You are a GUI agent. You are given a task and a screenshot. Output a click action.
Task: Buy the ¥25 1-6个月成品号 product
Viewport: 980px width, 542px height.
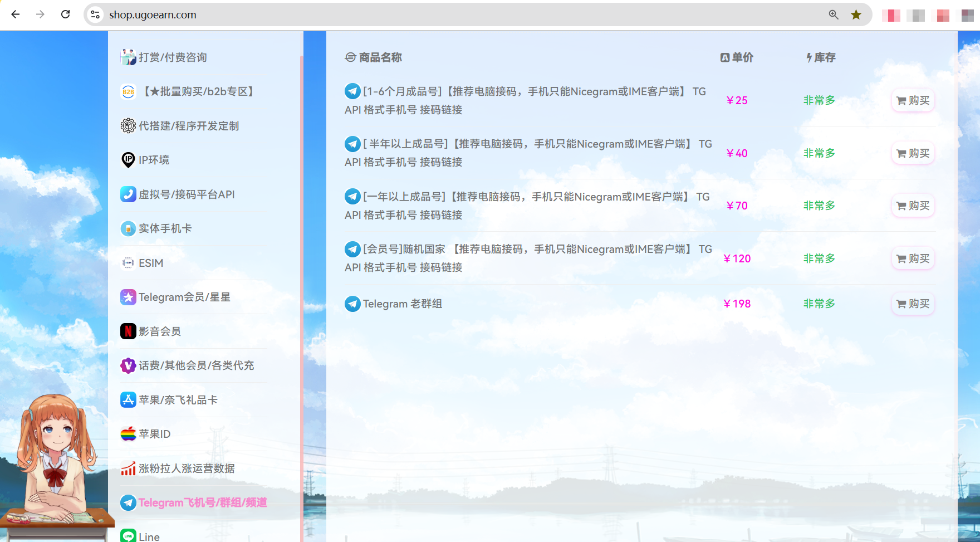tap(913, 100)
